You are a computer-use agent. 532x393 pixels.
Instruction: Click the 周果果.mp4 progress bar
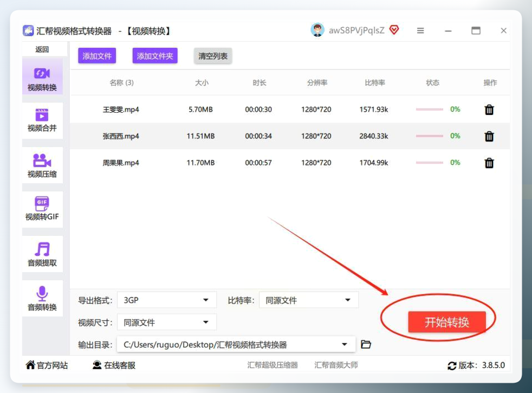(x=430, y=163)
